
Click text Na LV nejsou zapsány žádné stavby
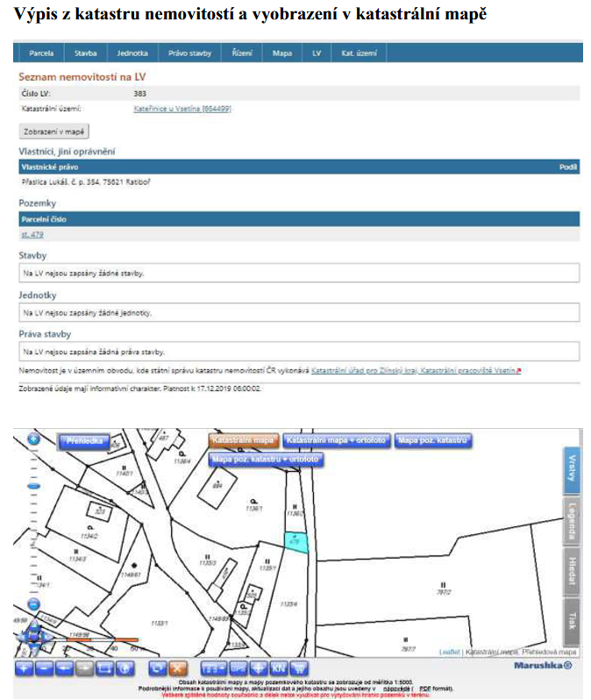[83, 273]
